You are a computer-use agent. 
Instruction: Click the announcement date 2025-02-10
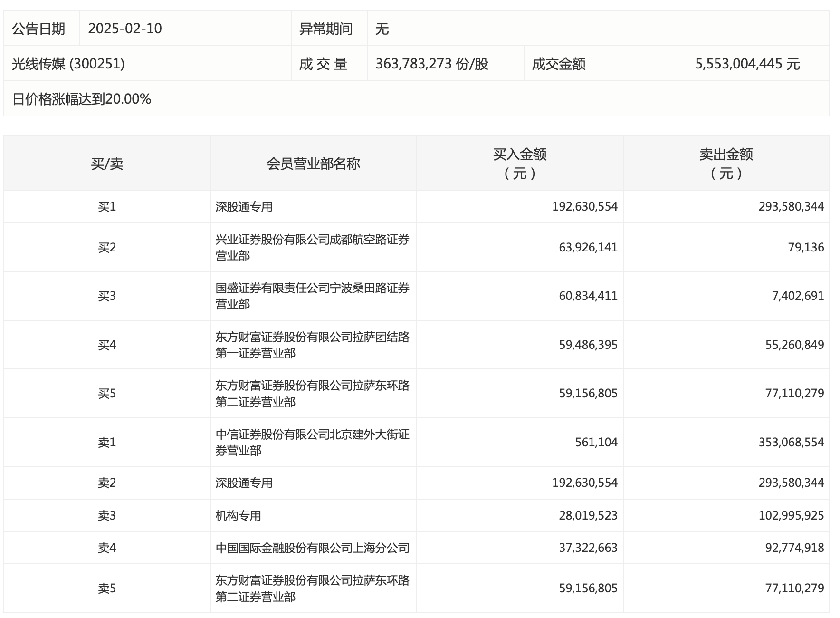(125, 29)
